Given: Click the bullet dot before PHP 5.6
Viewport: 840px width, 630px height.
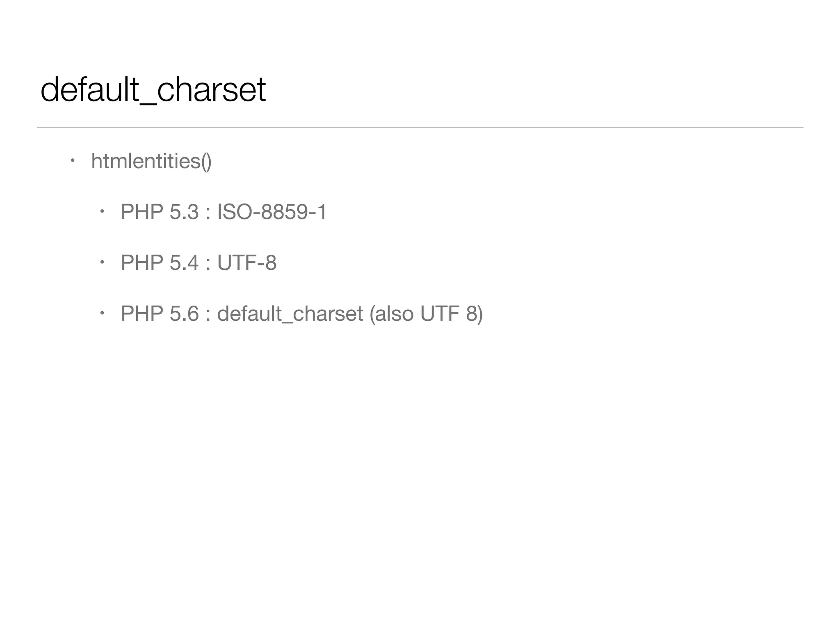Looking at the screenshot, I should point(102,313).
